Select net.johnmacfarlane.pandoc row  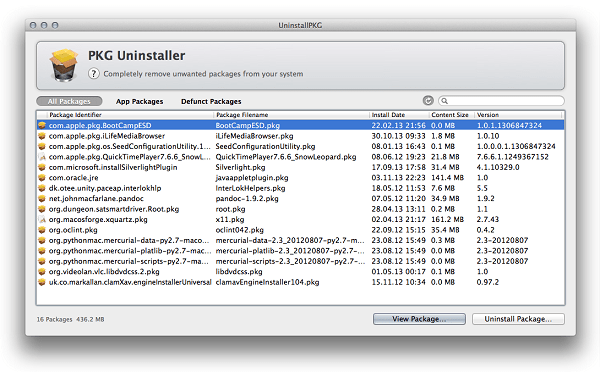pos(301,198)
